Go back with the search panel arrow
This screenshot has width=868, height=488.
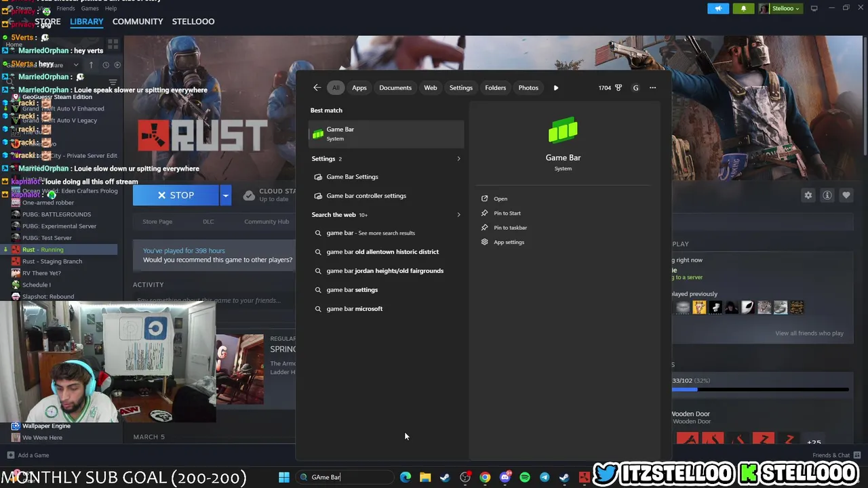[x=317, y=87]
